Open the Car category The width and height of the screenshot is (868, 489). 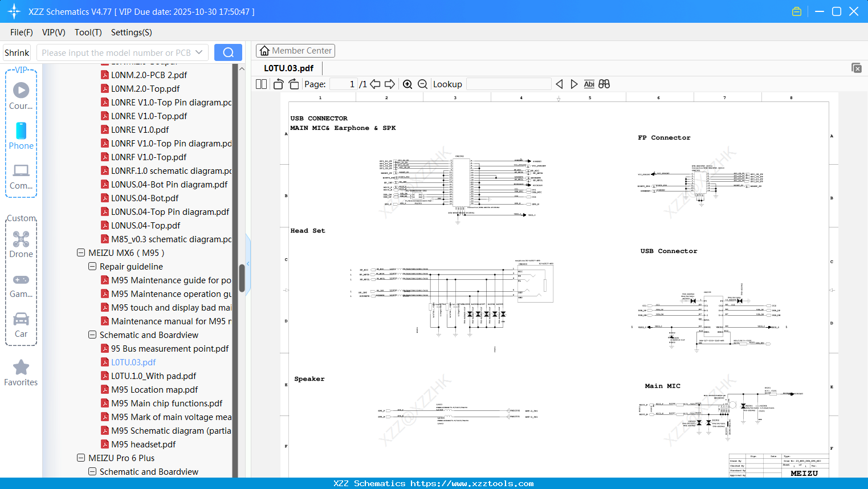coord(21,325)
